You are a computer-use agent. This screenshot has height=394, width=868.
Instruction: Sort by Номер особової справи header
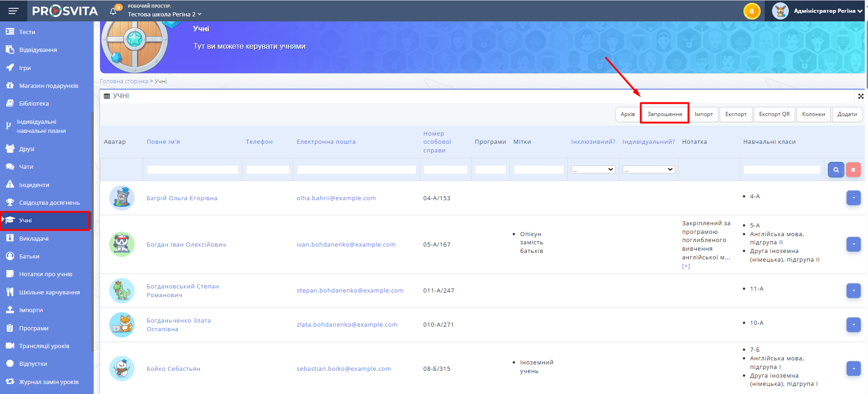coord(437,142)
